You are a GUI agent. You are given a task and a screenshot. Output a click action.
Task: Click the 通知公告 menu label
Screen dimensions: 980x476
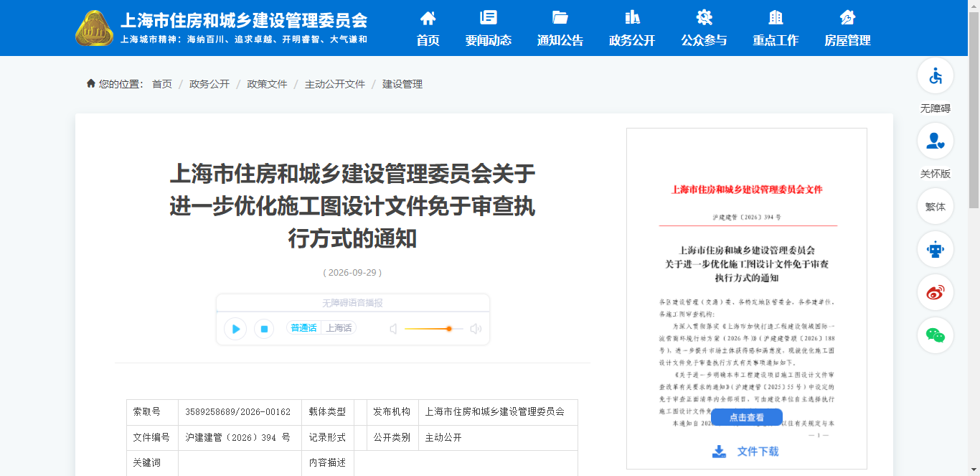pyautogui.click(x=560, y=40)
